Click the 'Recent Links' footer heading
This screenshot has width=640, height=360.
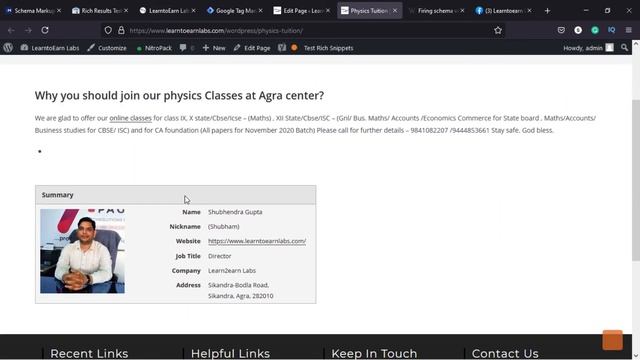click(89, 353)
